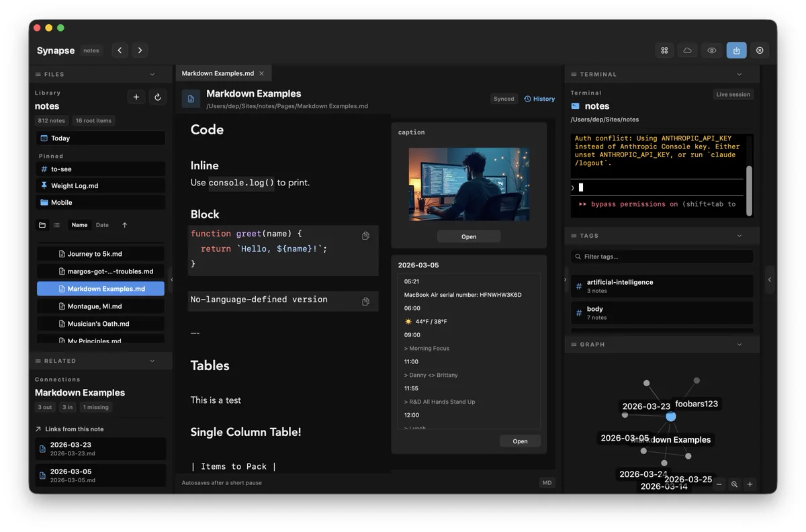Collapse the Files panel chevron
The width and height of the screenshot is (806, 532).
[152, 75]
